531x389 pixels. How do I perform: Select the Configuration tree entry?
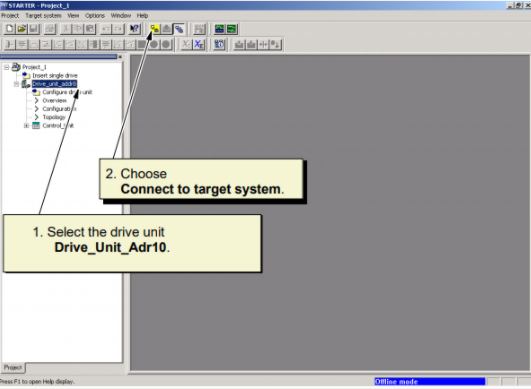click(x=59, y=109)
